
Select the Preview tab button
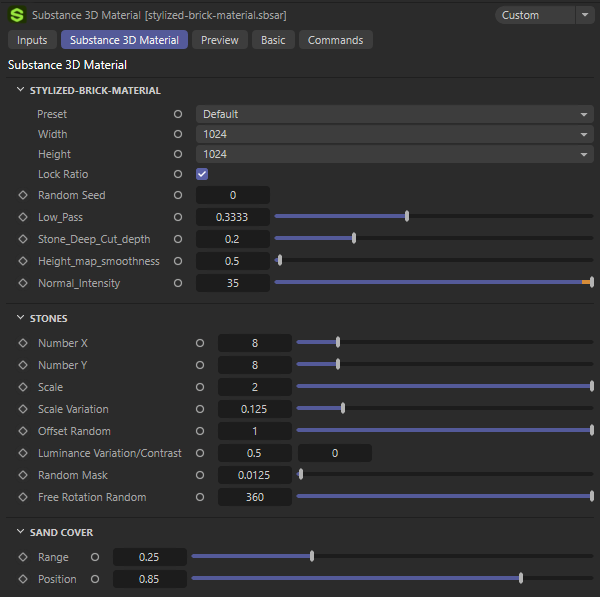[219, 40]
